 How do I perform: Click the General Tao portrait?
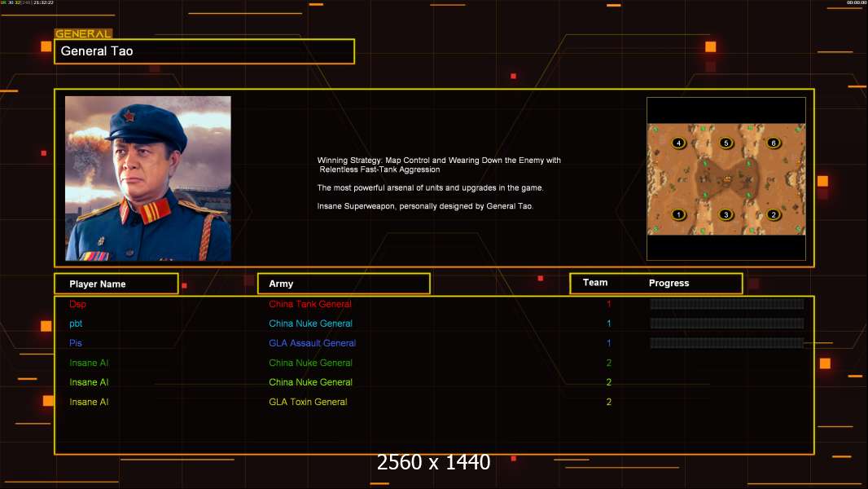click(x=148, y=178)
